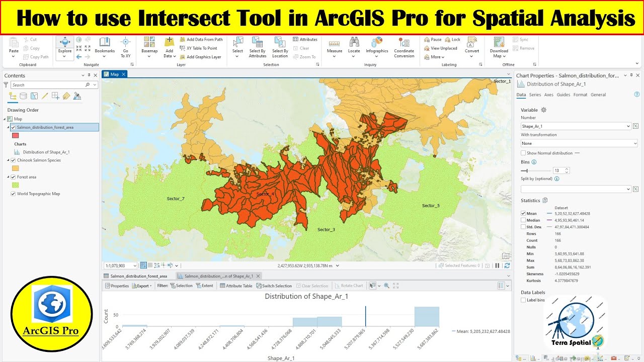Viewport: 644px width, 362px height.
Task: Toggle World Topographic Map layer checkbox
Action: (13, 194)
